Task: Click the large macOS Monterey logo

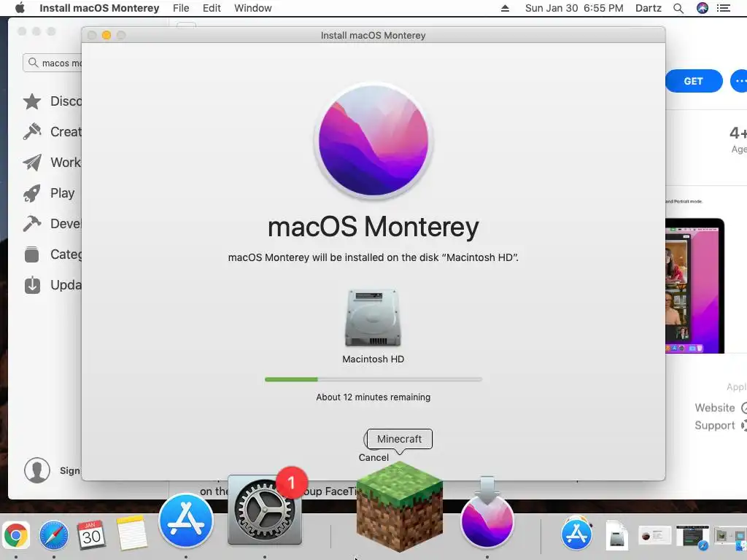Action: tap(373, 141)
